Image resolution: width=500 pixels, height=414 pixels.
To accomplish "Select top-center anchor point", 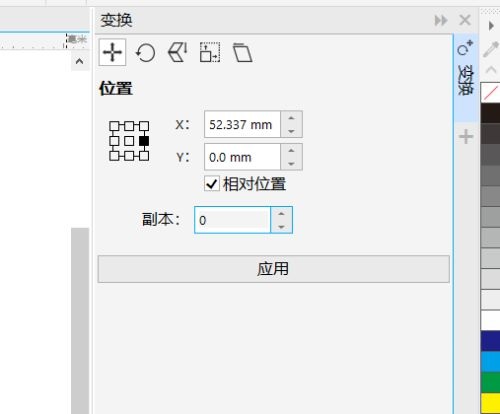I will [129, 126].
